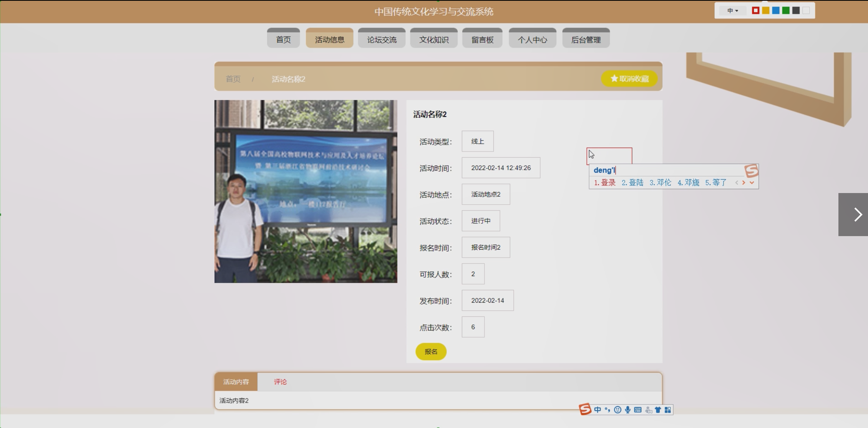868x428 pixels.
Task: Activate Sogou voice input microphone
Action: pyautogui.click(x=627, y=410)
